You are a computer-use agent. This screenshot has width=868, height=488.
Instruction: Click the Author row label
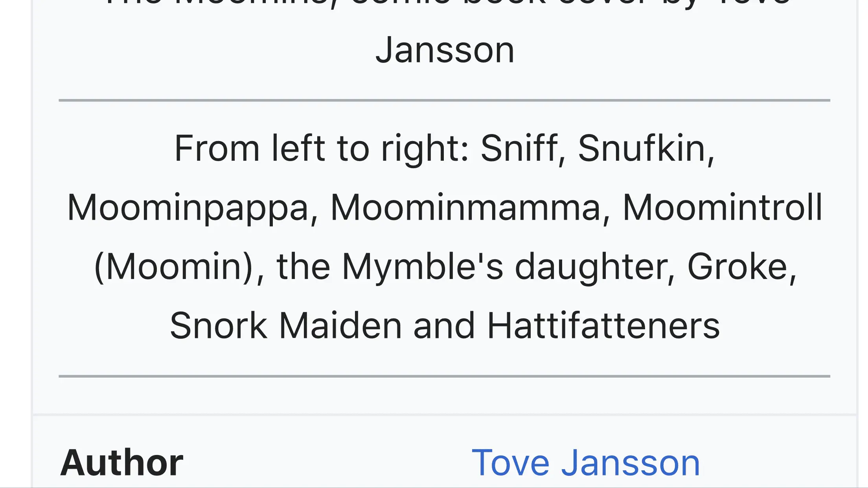pyautogui.click(x=121, y=463)
